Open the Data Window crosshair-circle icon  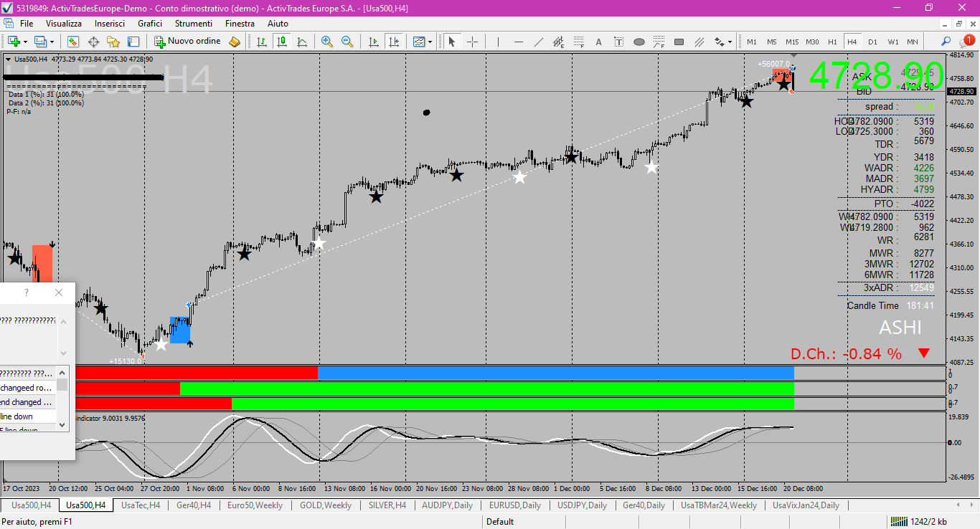click(x=93, y=42)
